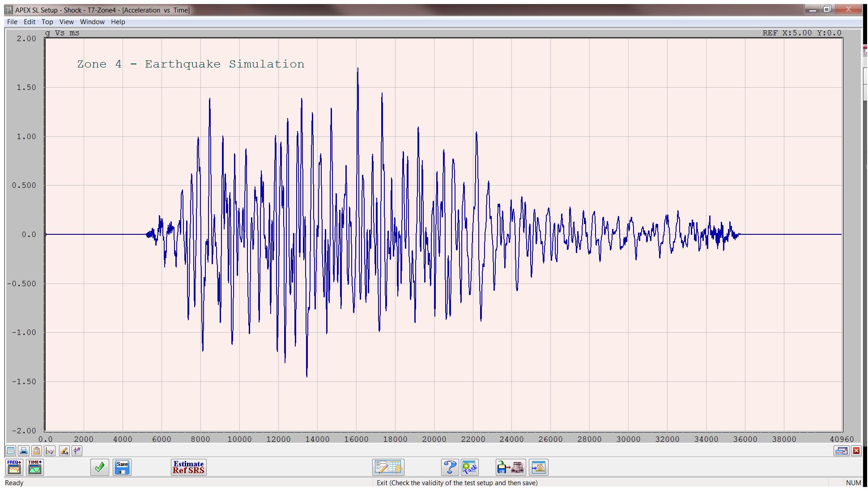Click the NUM indicator in status bar
This screenshot has width=868, height=491.
point(853,483)
